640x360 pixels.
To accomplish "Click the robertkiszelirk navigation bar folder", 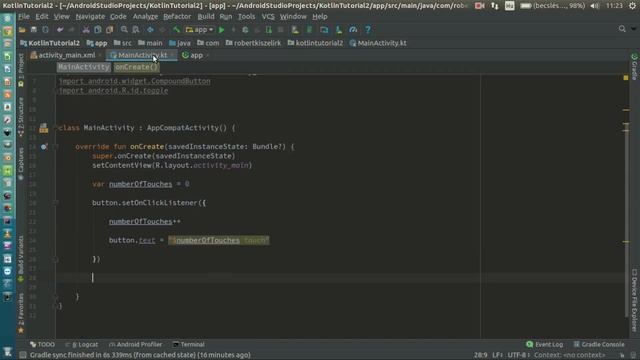I will [253, 43].
